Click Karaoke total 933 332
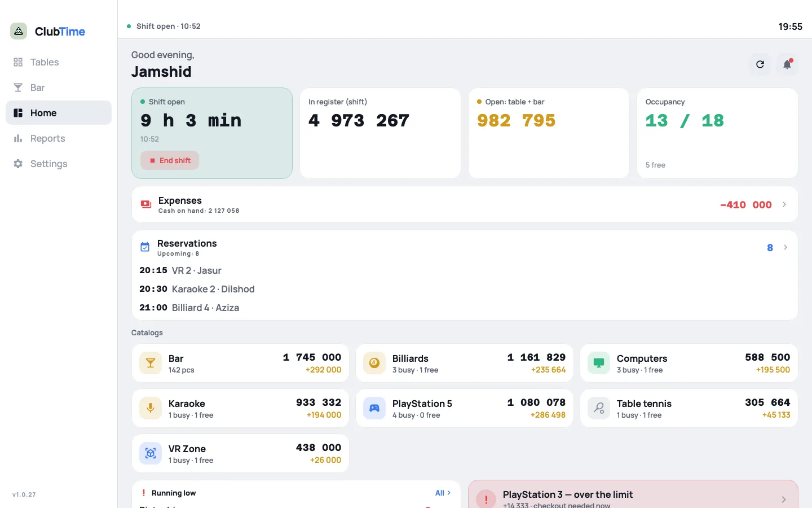 coord(319,402)
